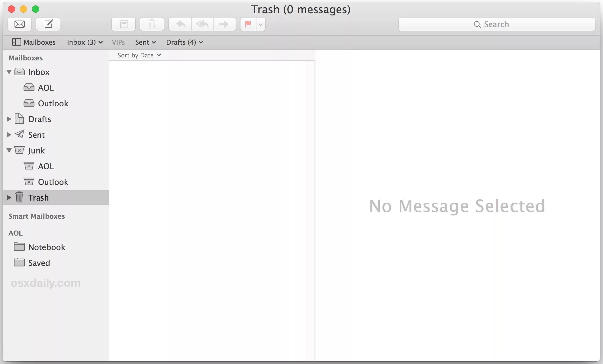Image resolution: width=603 pixels, height=364 pixels.
Task: Open the Notebook folder under AOL
Action: click(47, 247)
